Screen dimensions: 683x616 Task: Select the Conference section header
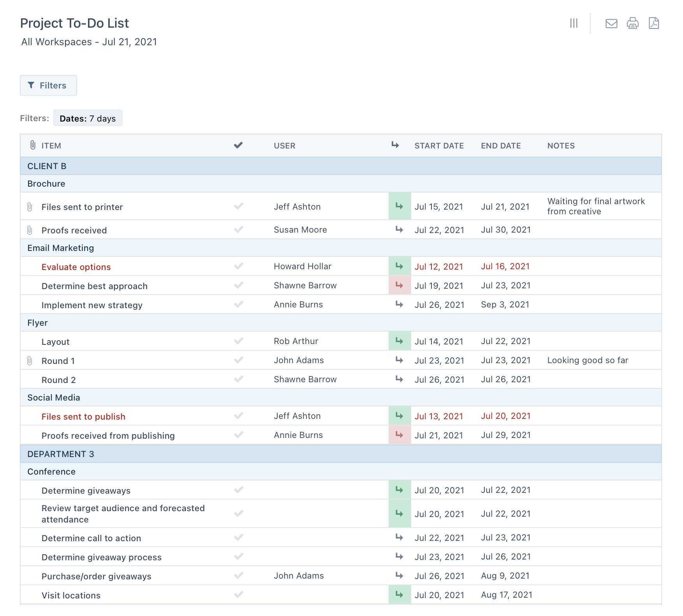[51, 471]
